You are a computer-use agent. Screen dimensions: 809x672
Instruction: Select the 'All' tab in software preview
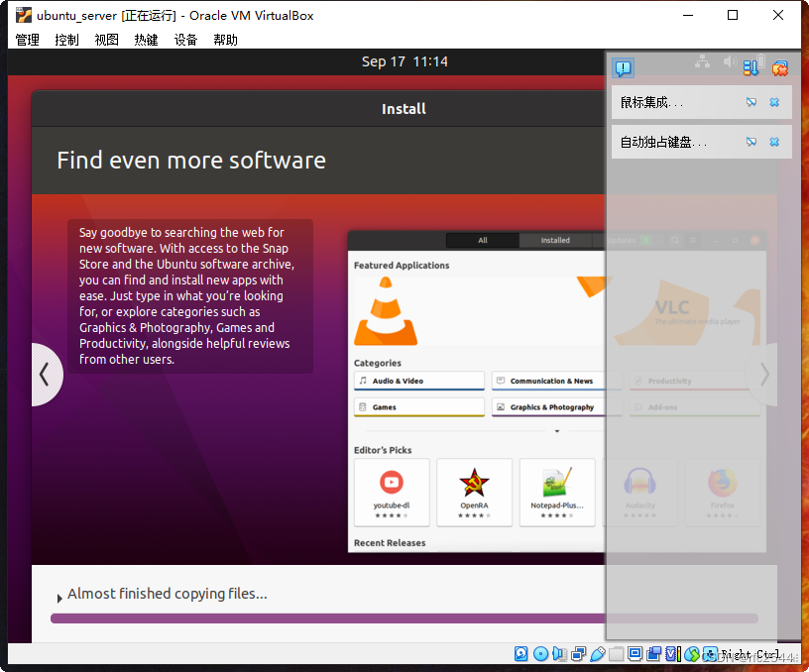483,240
